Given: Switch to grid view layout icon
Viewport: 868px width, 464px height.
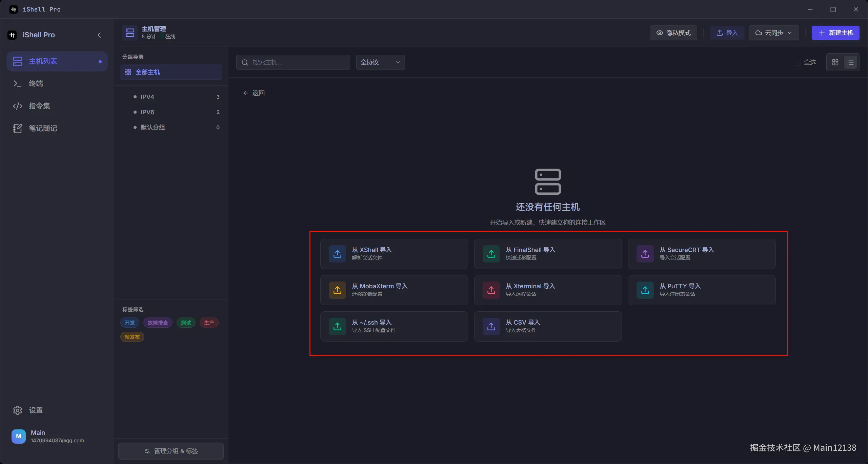Looking at the screenshot, I should pyautogui.click(x=835, y=62).
